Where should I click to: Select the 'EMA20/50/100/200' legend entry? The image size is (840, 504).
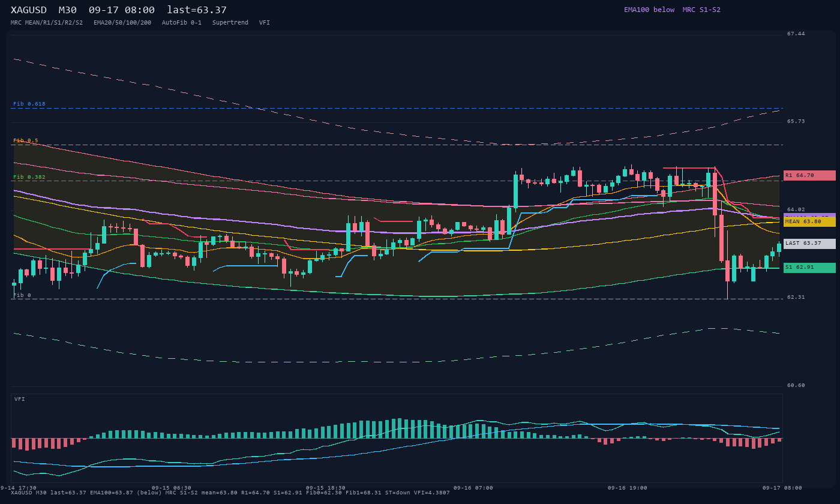122,23
